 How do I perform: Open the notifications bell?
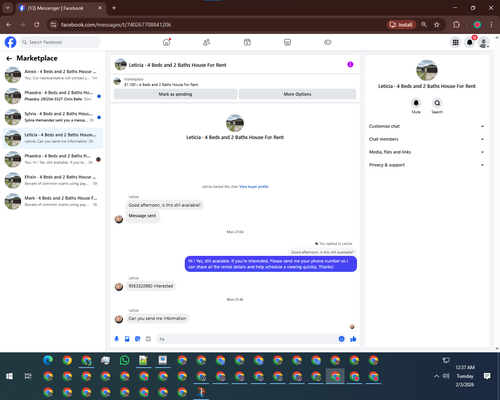[470, 42]
